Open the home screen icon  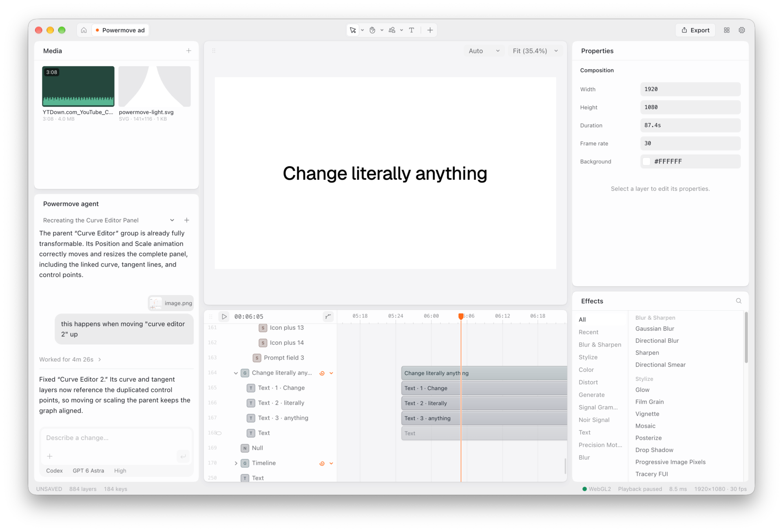tap(84, 30)
